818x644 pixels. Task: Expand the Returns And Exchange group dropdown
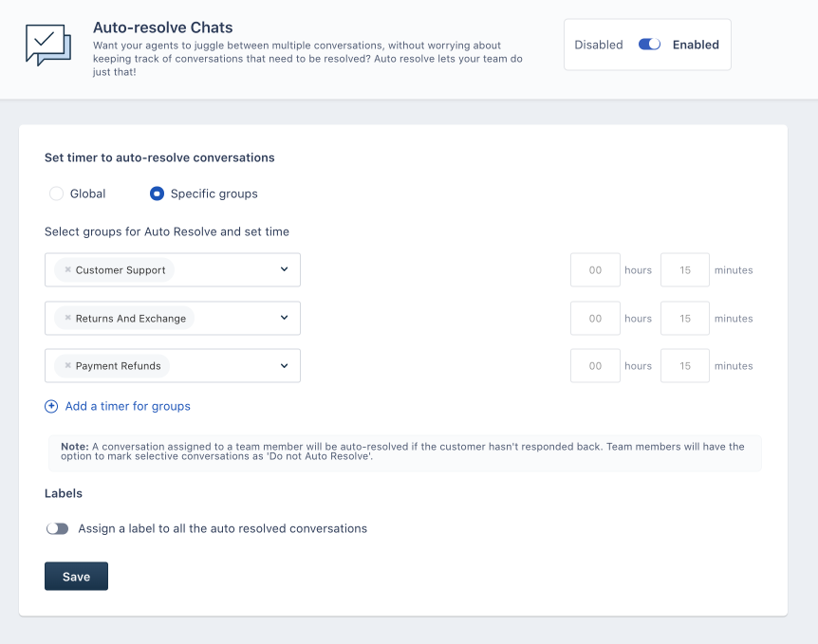click(284, 319)
